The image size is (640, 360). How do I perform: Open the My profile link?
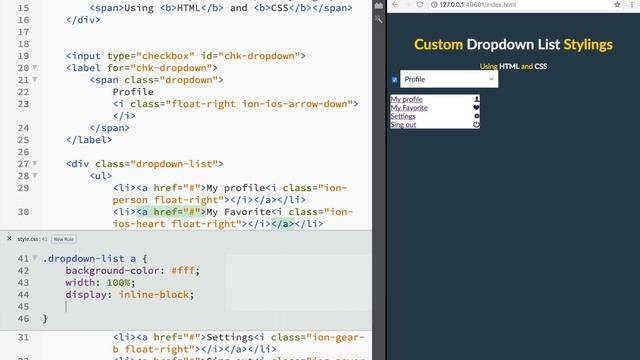pos(406,99)
